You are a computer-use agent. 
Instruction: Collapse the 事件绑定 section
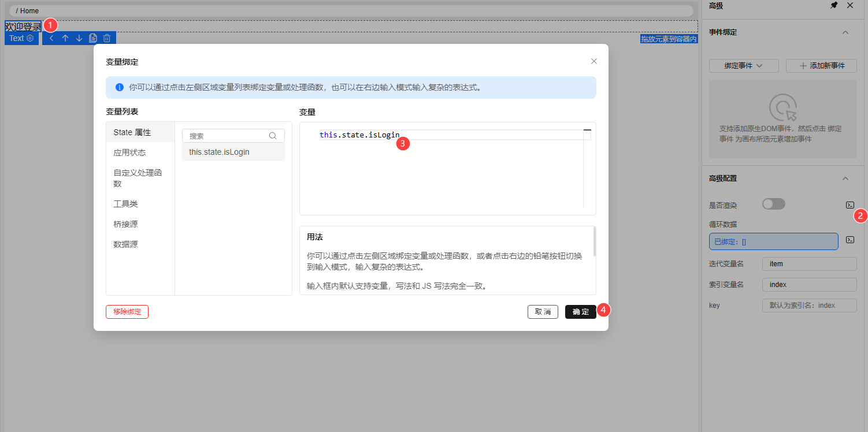[x=845, y=32]
